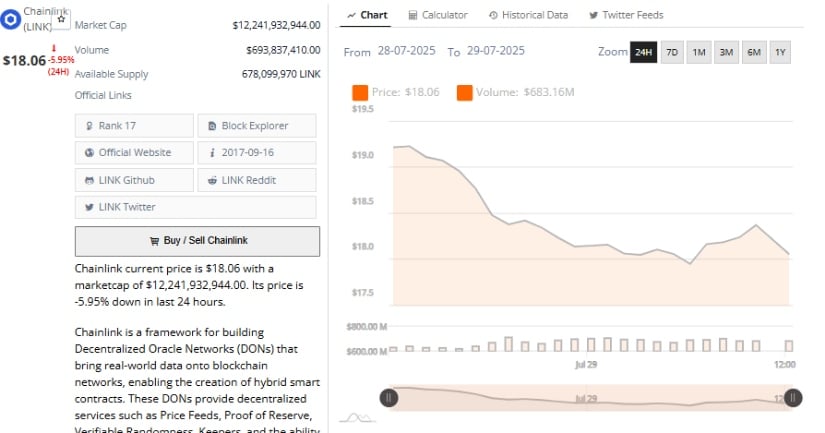Click the To date 29-07-2025 field
The width and height of the screenshot is (825, 433).
click(x=496, y=51)
